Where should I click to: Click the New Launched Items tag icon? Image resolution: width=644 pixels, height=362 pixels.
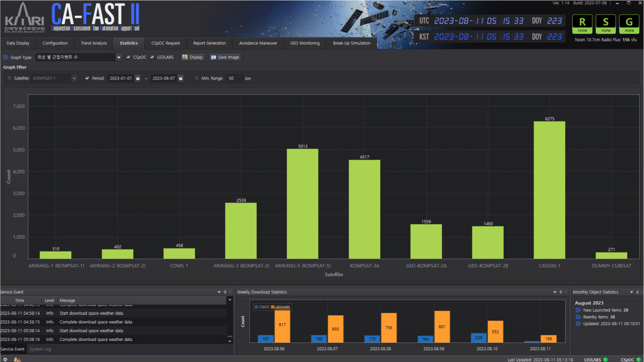point(578,310)
